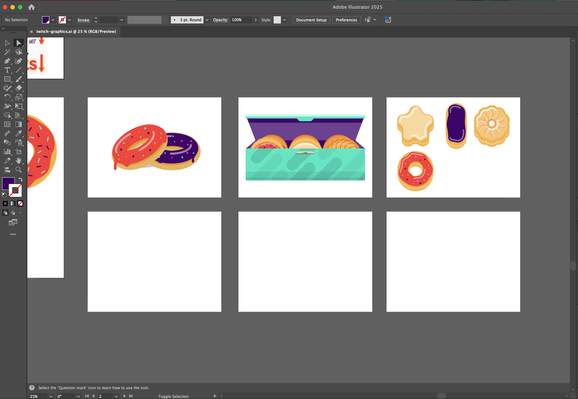Select the Eyedropper tool
Viewport: 578px width, 399px height.
click(x=18, y=133)
